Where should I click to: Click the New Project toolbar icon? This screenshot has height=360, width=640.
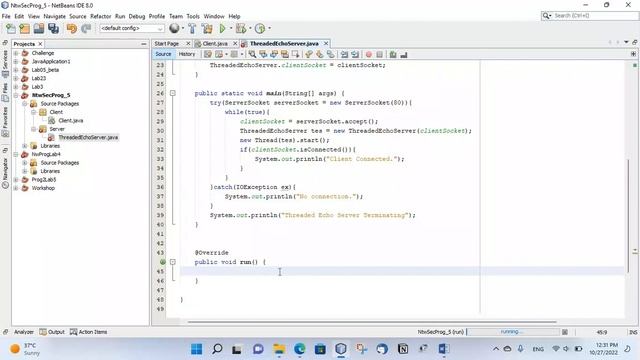click(24, 28)
